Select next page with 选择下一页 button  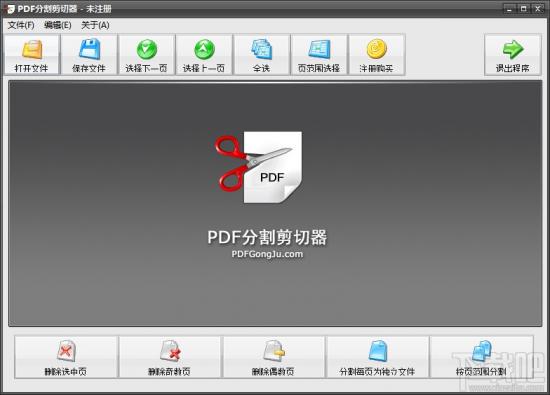tap(147, 54)
